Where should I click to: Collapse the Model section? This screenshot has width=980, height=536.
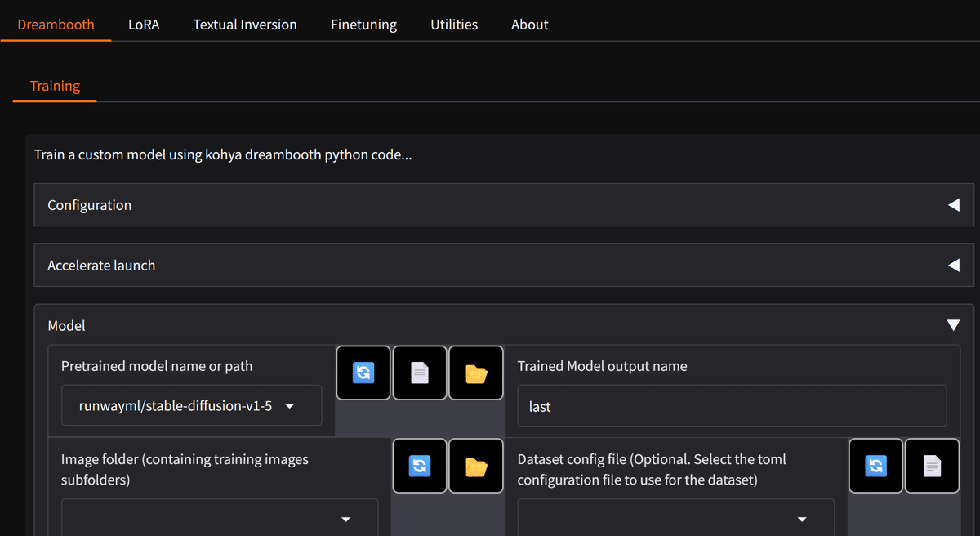(953, 326)
